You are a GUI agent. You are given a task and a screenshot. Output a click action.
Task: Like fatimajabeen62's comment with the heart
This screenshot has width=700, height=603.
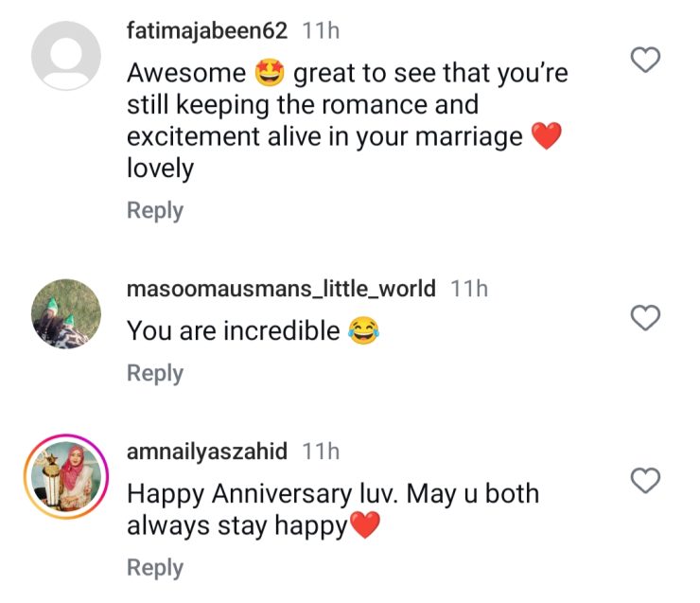click(645, 62)
